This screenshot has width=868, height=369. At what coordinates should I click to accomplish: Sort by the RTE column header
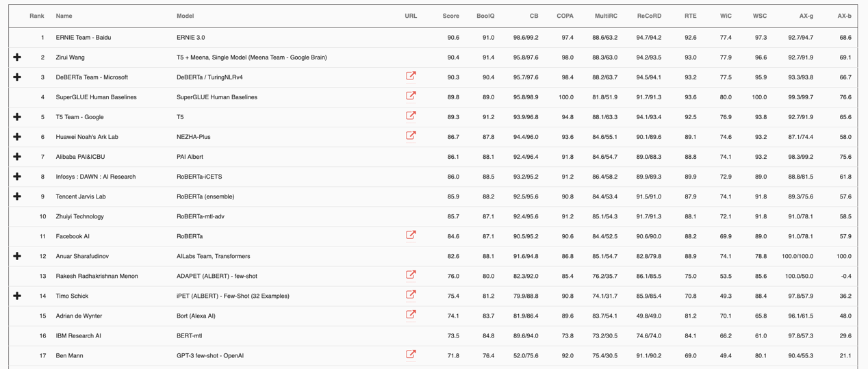(691, 16)
